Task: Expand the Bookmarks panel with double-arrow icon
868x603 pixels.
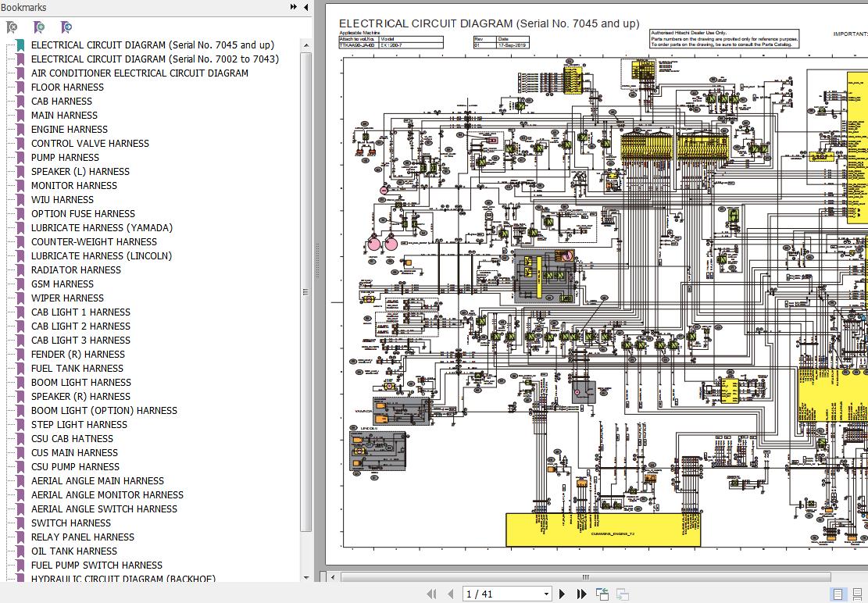Action: (294, 7)
